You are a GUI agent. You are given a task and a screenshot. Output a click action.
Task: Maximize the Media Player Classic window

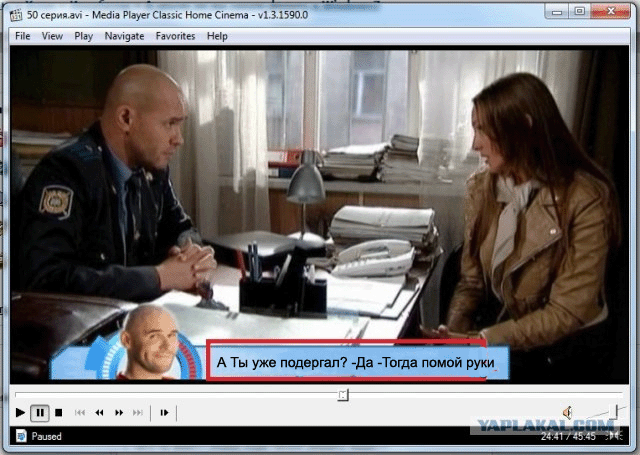click(x=579, y=12)
